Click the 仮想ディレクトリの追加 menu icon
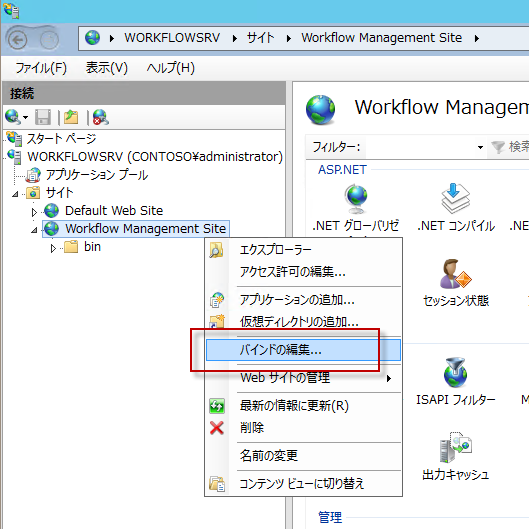This screenshot has width=529, height=529. click(217, 322)
